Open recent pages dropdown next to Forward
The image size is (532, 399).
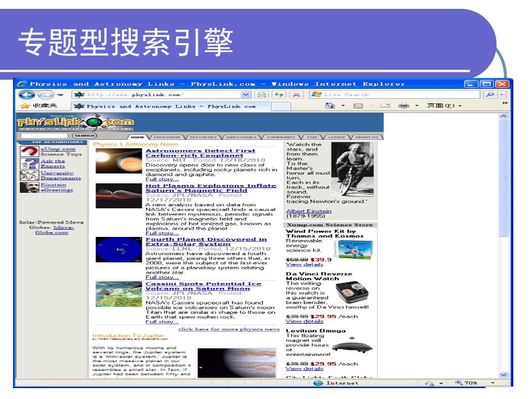coord(60,95)
